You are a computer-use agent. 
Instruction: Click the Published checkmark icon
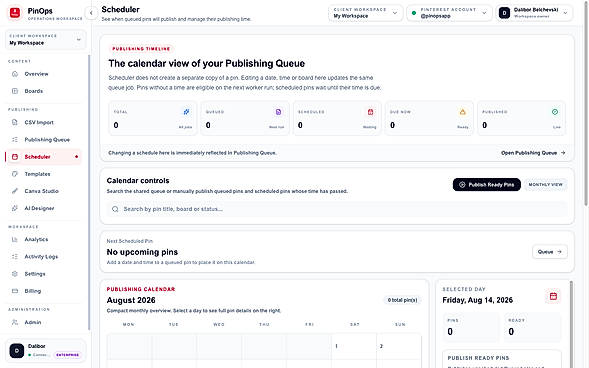click(555, 112)
